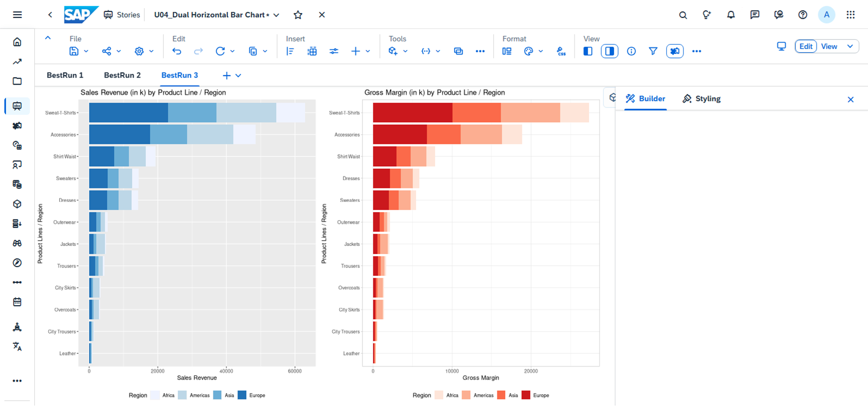The width and height of the screenshot is (868, 411).
Task: Open Files folder in the left sidebar
Action: 17,81
